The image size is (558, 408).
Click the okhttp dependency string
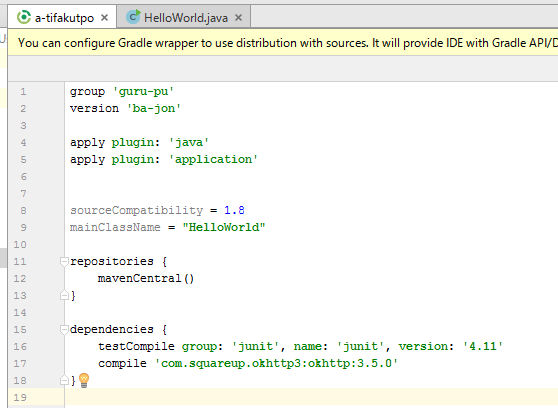tap(276, 363)
